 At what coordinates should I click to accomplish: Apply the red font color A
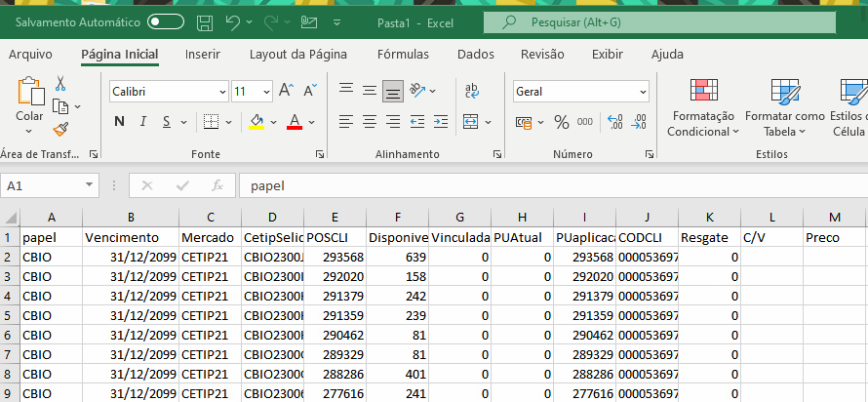click(x=295, y=121)
